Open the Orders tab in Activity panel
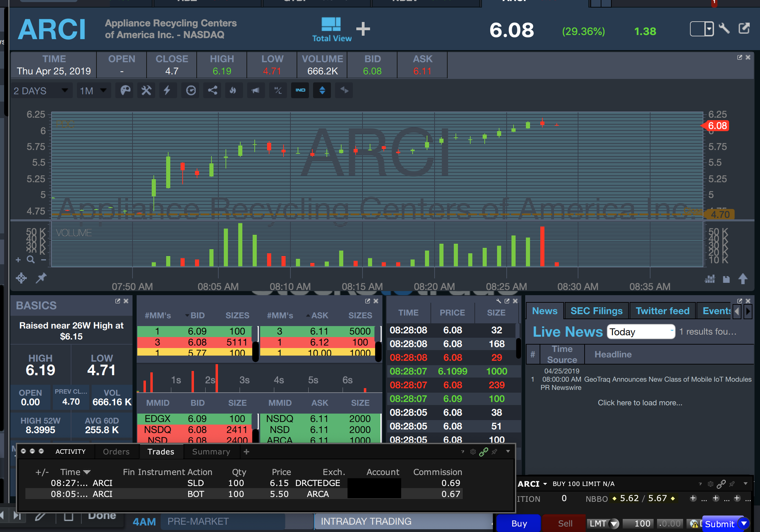Viewport: 760px width, 532px height. (116, 452)
